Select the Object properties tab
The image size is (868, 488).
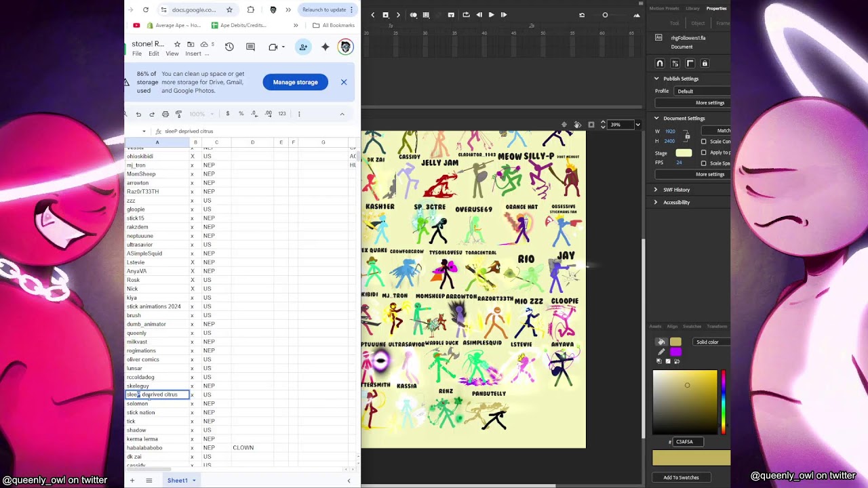coord(698,23)
